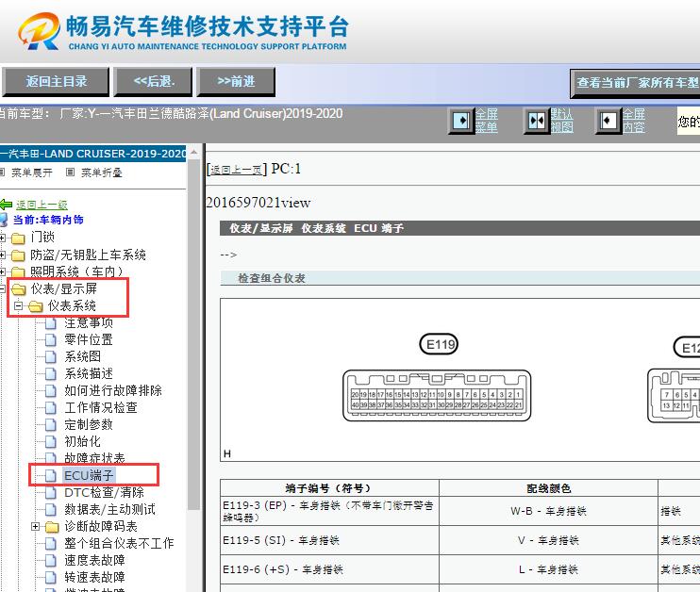Image resolution: width=700 pixels, height=592 pixels.
Task: Click the DTC检查/清除 document icon
Action: click(x=51, y=492)
